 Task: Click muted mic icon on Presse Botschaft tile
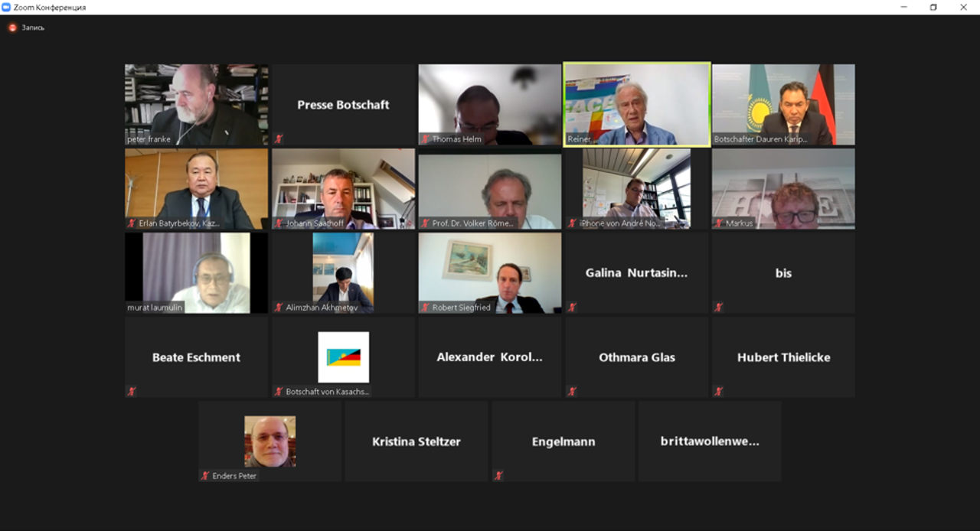(x=279, y=138)
